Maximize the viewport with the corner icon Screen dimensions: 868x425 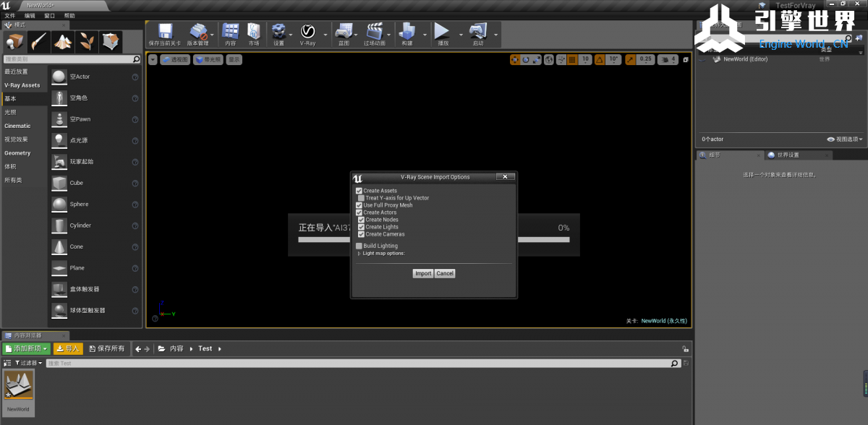[x=686, y=59]
